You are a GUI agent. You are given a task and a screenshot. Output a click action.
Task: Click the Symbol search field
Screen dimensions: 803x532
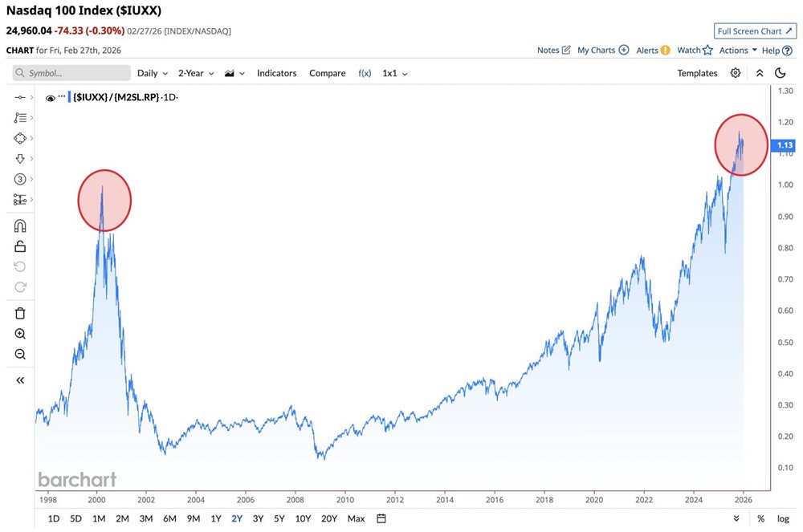point(72,73)
